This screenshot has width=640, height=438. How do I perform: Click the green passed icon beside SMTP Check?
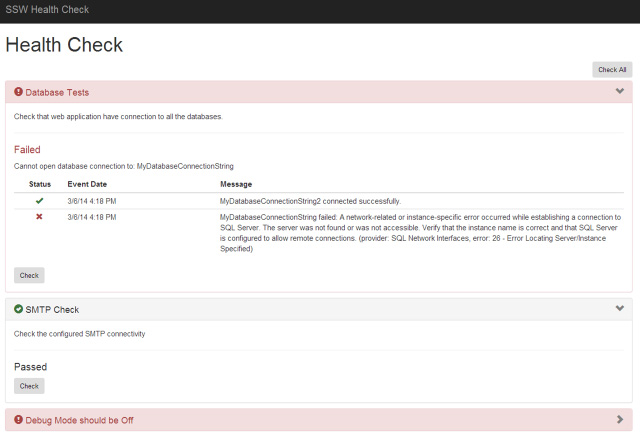coord(18,309)
